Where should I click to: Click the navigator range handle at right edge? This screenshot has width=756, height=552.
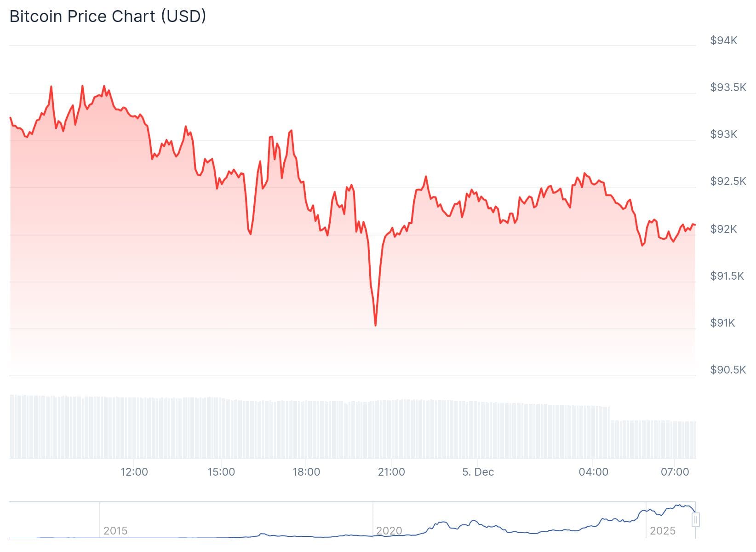[696, 520]
